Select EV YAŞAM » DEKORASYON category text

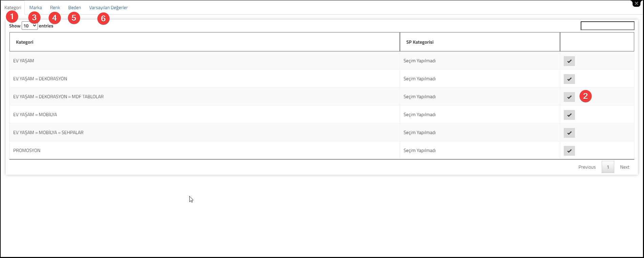(x=40, y=79)
